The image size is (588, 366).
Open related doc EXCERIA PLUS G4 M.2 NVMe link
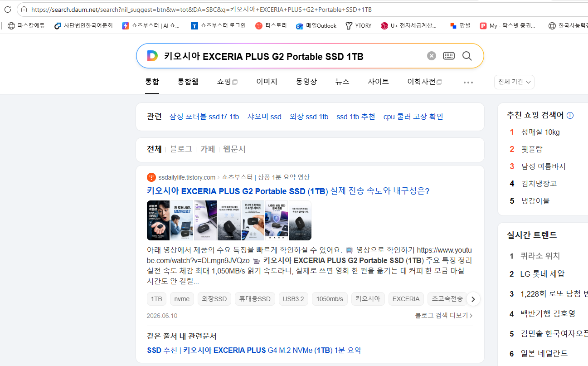[x=254, y=350]
